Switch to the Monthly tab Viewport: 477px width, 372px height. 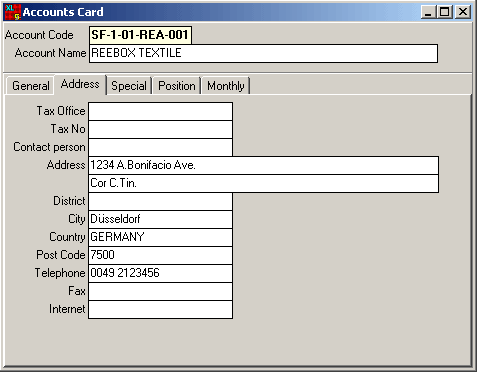coord(226,86)
